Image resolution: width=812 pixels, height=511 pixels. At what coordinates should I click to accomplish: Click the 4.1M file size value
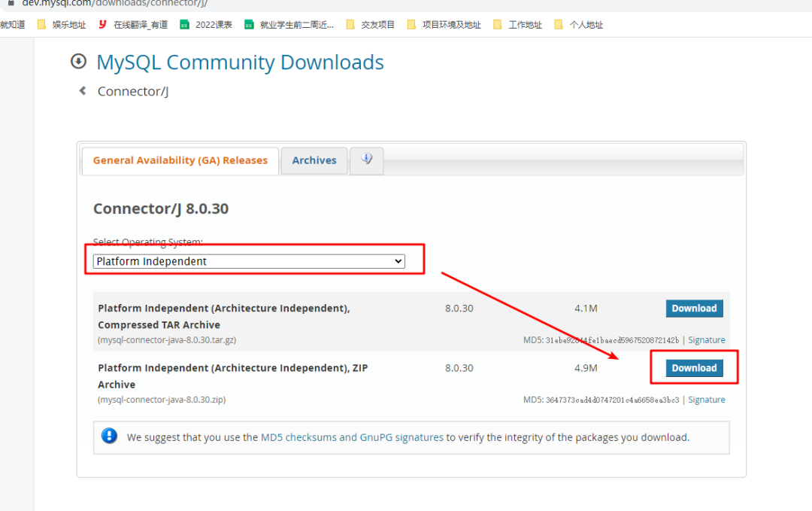pyautogui.click(x=586, y=309)
